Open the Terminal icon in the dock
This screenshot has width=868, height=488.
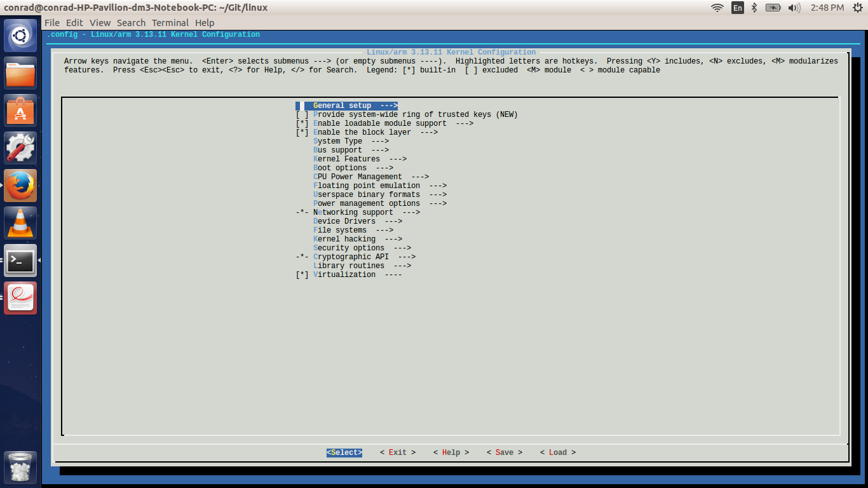coord(20,261)
